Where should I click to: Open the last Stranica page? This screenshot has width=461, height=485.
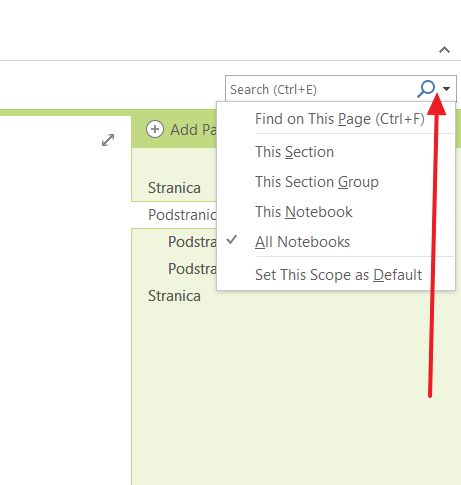[174, 296]
